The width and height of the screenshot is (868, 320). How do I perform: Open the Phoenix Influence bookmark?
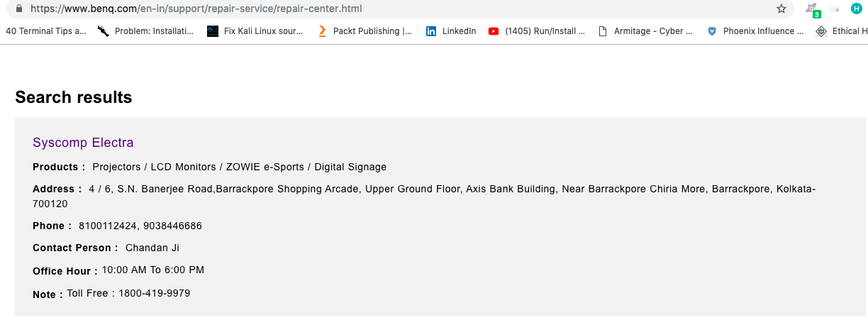click(755, 31)
